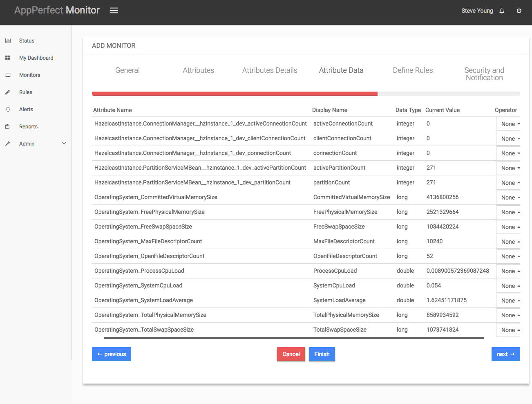Toggle the hamburger menu beside AppPerfect Monitor
The image size is (532, 404).
tap(114, 10)
